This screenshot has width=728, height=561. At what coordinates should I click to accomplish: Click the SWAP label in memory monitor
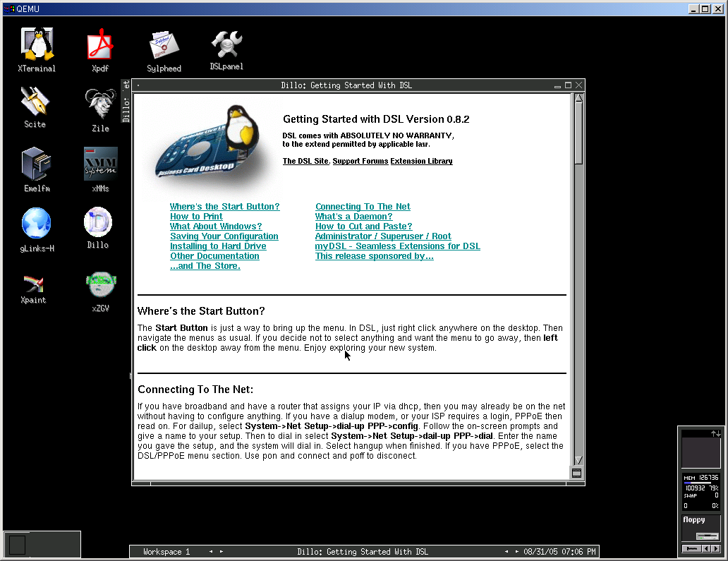click(691, 495)
